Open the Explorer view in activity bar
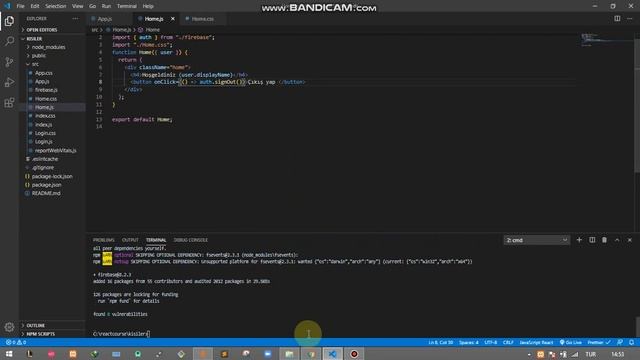The image size is (640, 360). click(x=9, y=21)
